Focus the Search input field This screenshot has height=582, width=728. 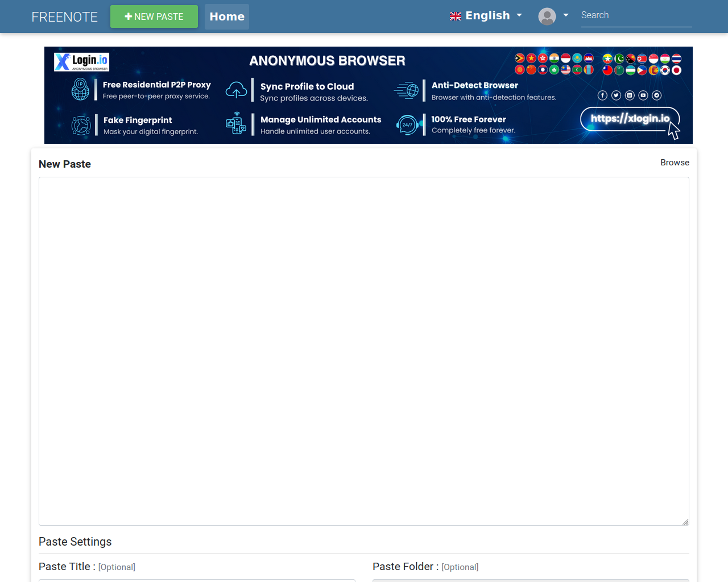[636, 16]
